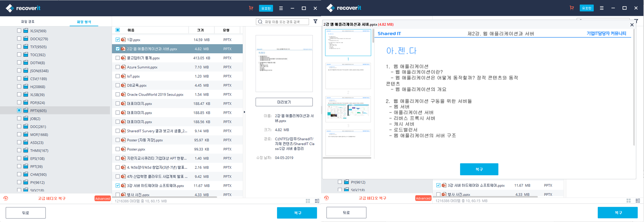Select slide 3 thumbnail in preview dialog
Viewport: 644px width, 222px height.
(x=348, y=109)
